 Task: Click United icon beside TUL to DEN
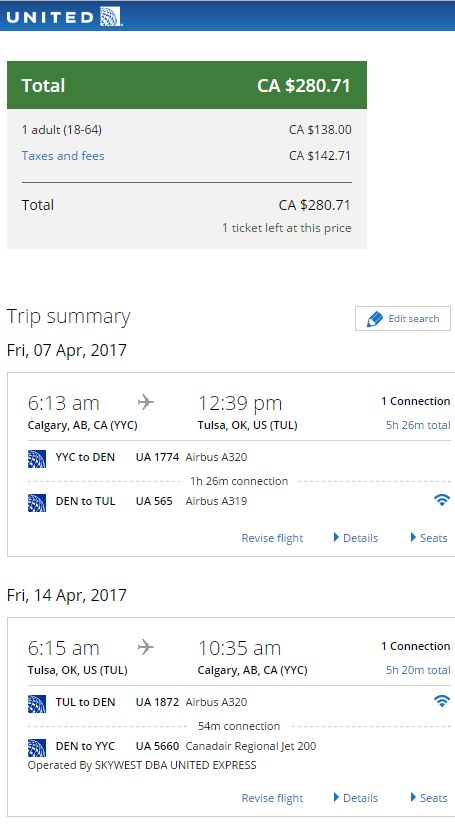point(37,704)
